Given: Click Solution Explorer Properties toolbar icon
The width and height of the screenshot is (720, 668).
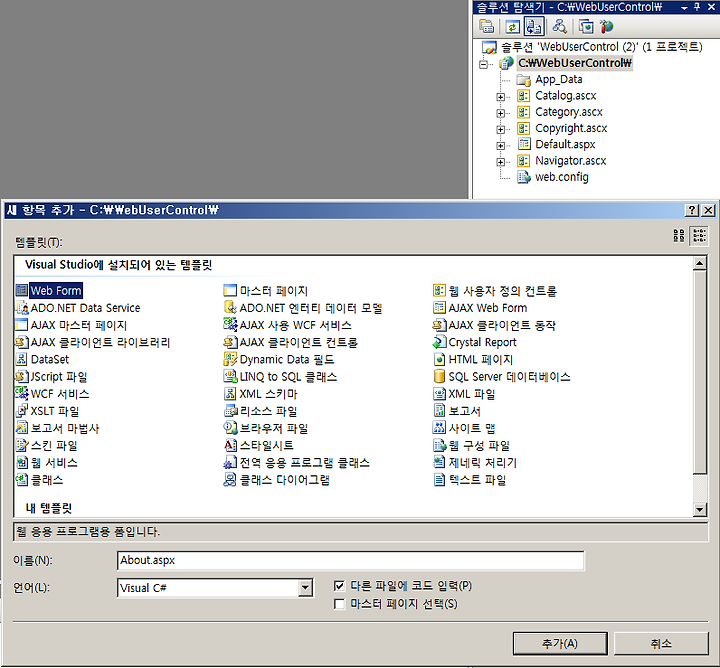Looking at the screenshot, I should click(487, 27).
